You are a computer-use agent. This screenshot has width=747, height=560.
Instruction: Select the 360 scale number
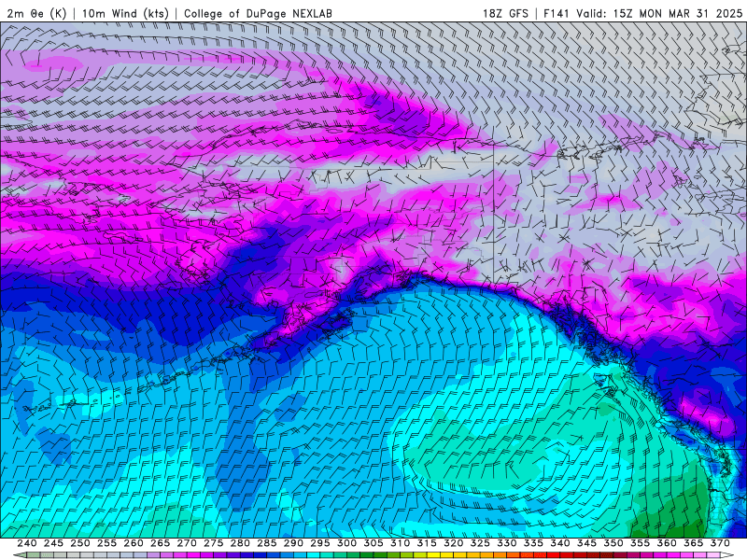point(667,543)
